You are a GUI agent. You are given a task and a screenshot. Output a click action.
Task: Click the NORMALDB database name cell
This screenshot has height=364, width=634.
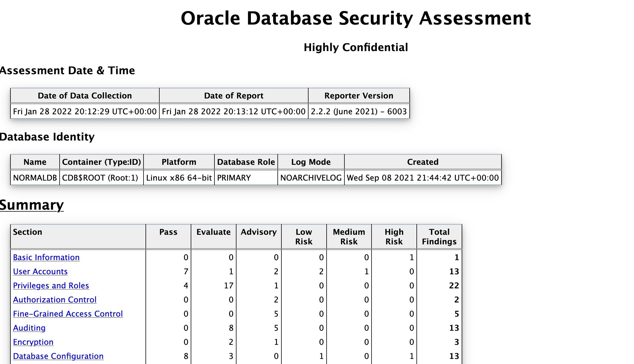coord(35,178)
